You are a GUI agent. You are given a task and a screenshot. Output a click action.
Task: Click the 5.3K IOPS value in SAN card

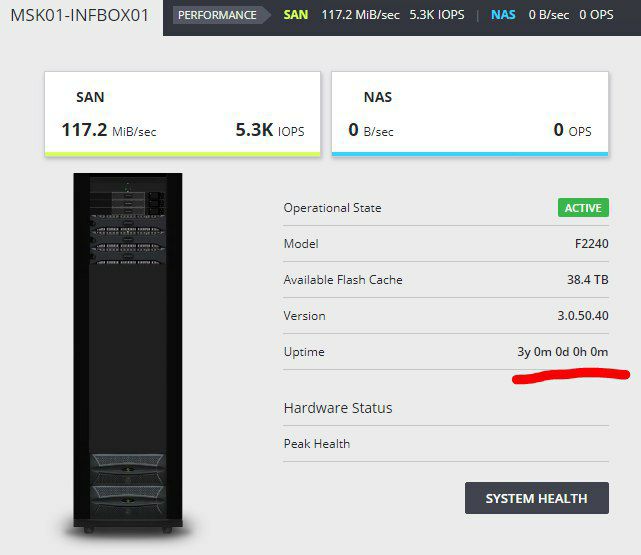(270, 130)
